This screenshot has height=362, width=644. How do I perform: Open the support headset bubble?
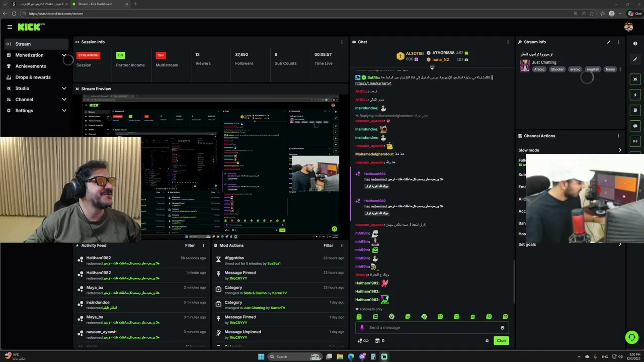coord(631,337)
